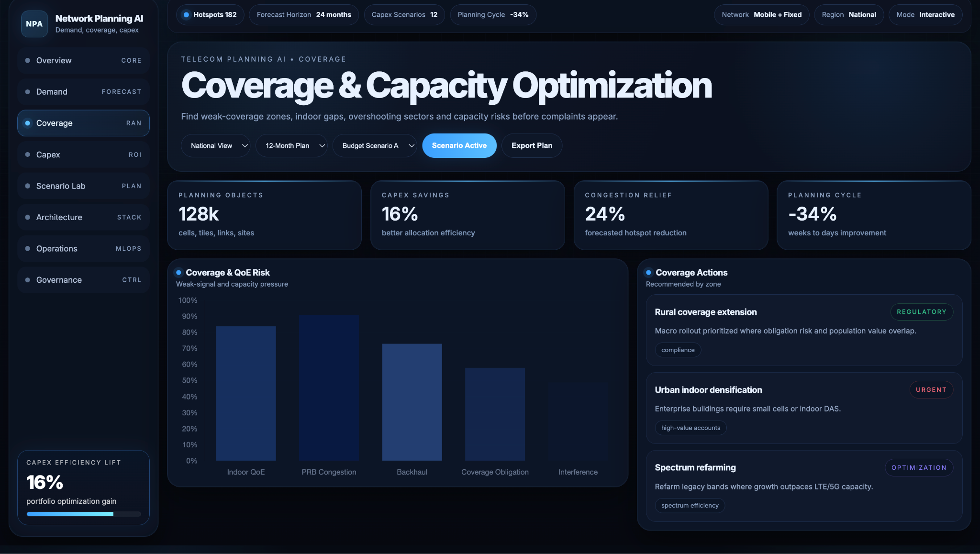
Task: Open Scenario Lab in the sidebar
Action: 83,186
